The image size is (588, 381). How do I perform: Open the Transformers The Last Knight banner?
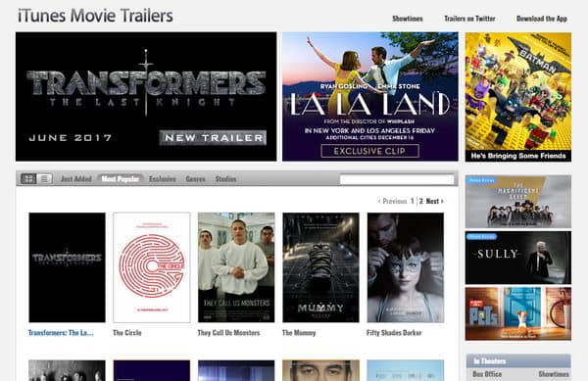tap(146, 97)
